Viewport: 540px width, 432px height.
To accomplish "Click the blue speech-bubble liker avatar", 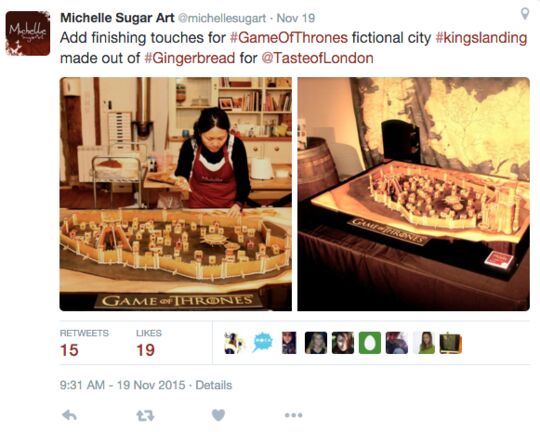I will point(263,342).
